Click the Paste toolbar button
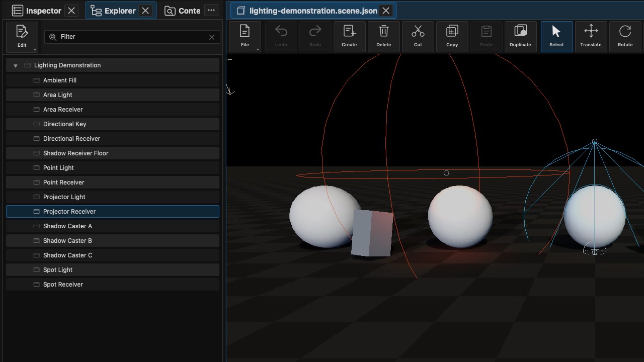 [x=486, y=36]
